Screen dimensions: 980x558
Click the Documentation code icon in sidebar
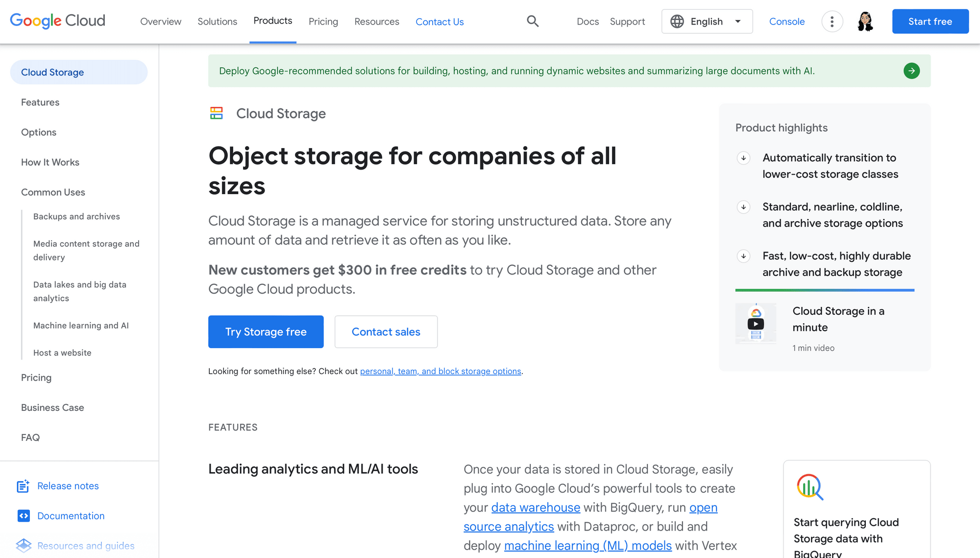pyautogui.click(x=23, y=515)
